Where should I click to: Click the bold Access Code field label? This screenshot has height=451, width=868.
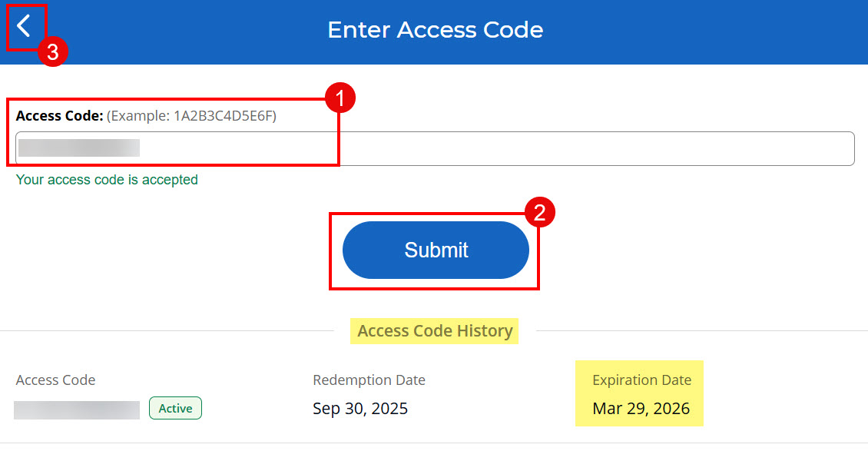(59, 116)
